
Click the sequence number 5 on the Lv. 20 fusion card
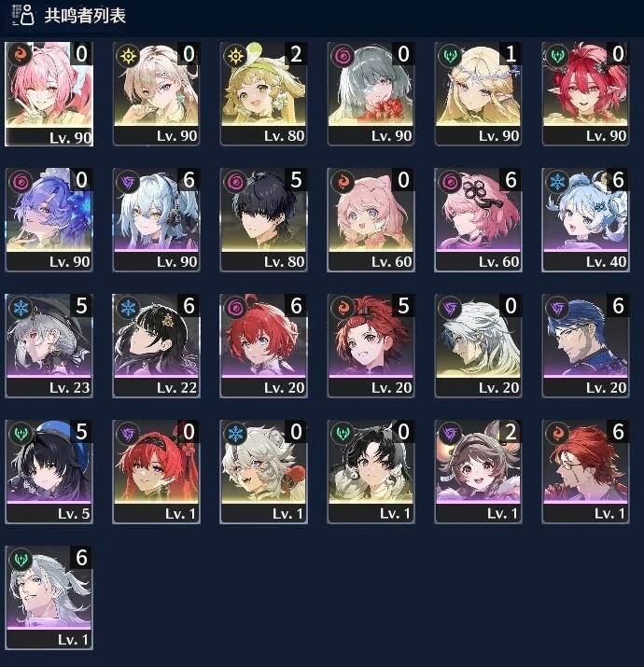[402, 305]
